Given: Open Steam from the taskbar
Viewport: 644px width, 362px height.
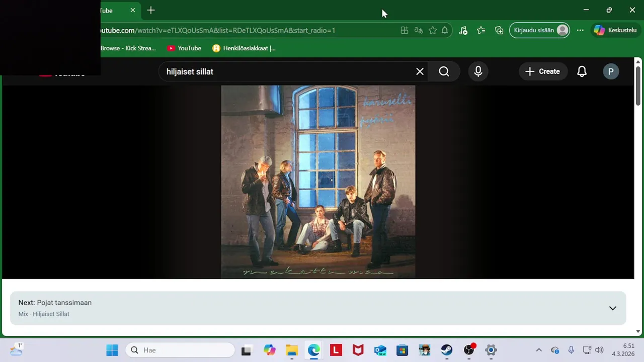Looking at the screenshot, I should click(447, 350).
